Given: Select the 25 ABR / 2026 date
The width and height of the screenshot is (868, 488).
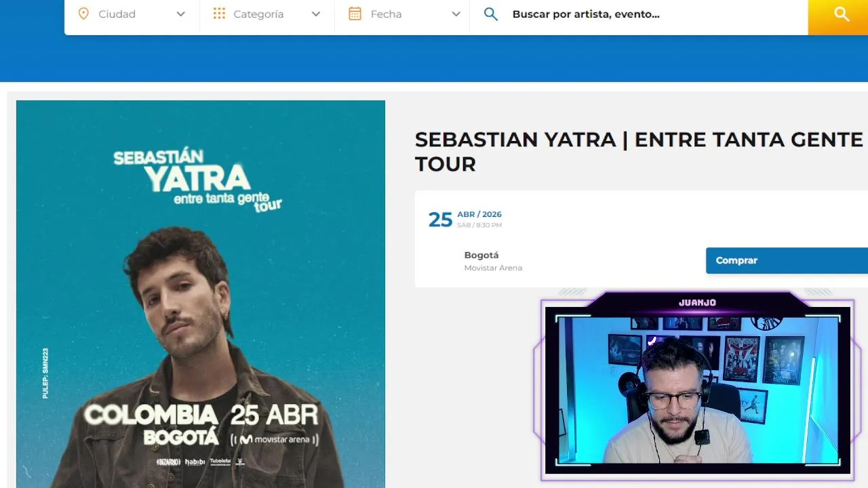Looking at the screenshot, I should point(465,219).
